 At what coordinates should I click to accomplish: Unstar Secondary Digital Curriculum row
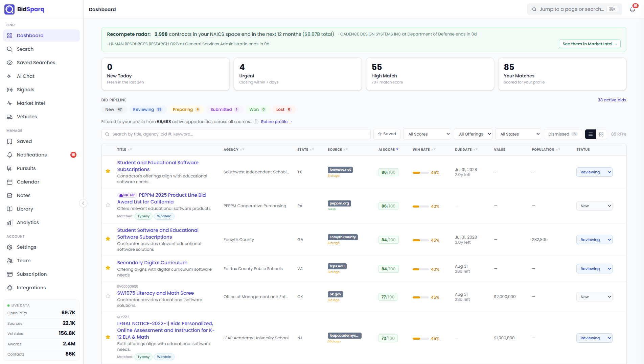tap(108, 268)
